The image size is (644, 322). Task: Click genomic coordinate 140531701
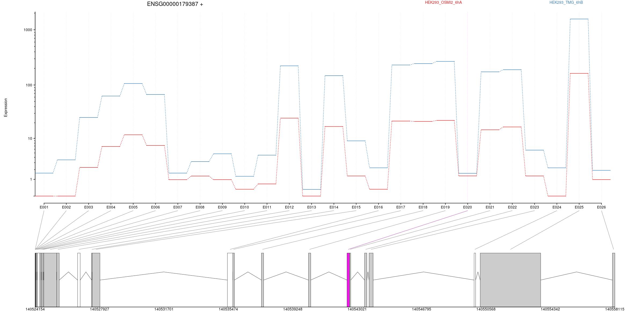pos(164,309)
